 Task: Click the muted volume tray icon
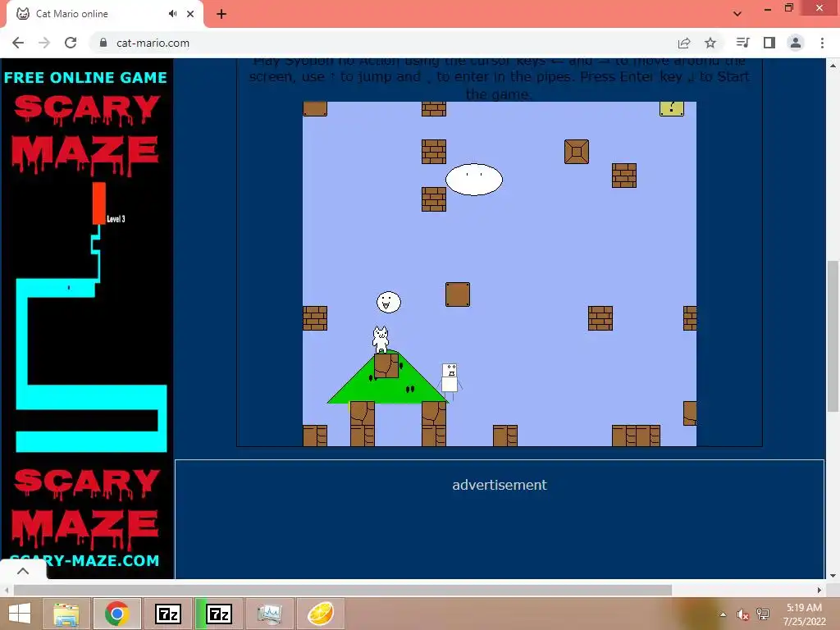tap(742, 614)
